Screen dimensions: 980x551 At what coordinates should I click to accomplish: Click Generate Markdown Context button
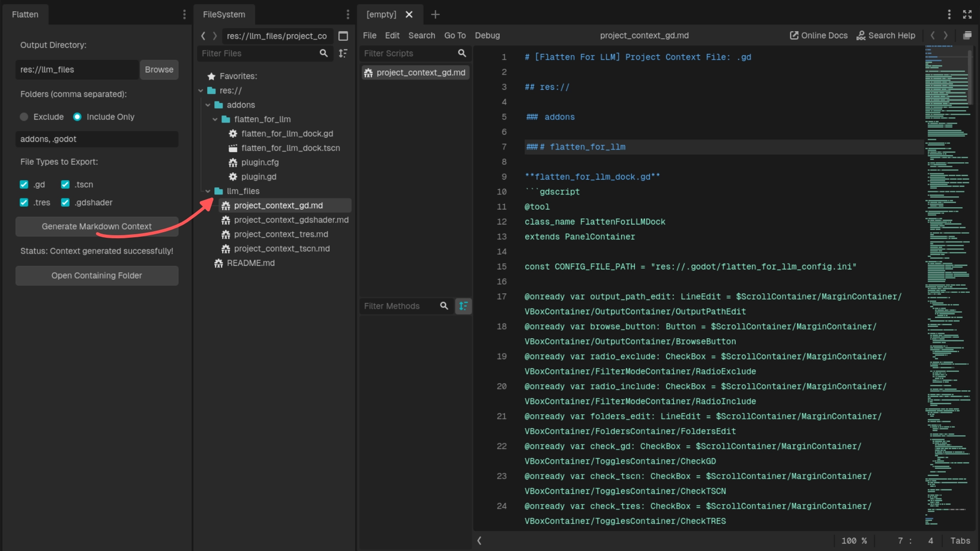pos(96,227)
